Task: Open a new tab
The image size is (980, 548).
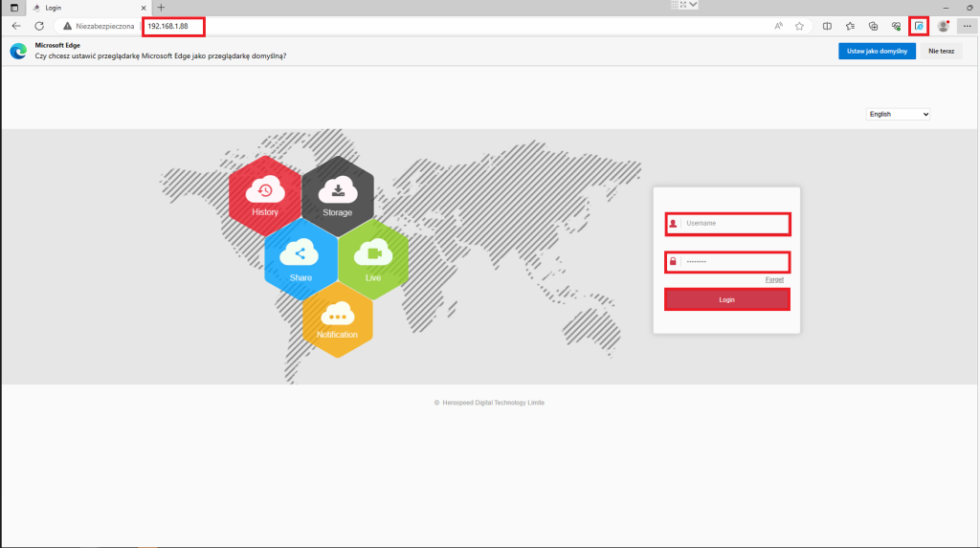Action: coord(161,8)
